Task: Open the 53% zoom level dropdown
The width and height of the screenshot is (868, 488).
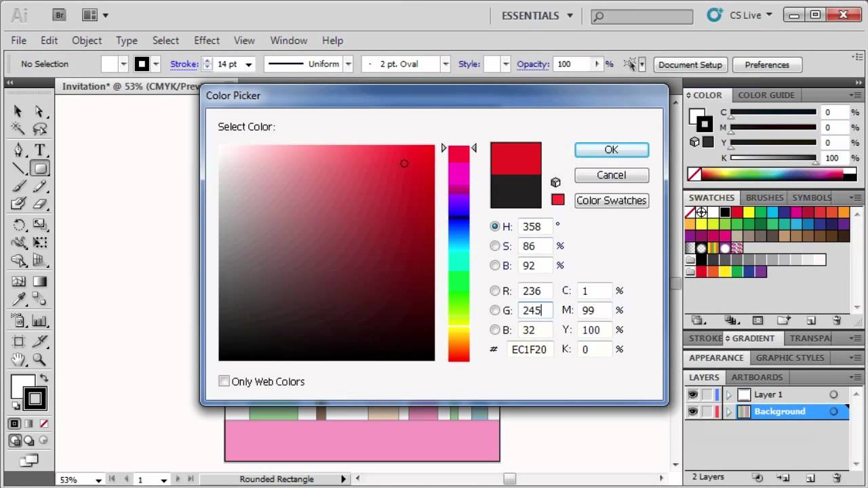Action: click(x=98, y=480)
